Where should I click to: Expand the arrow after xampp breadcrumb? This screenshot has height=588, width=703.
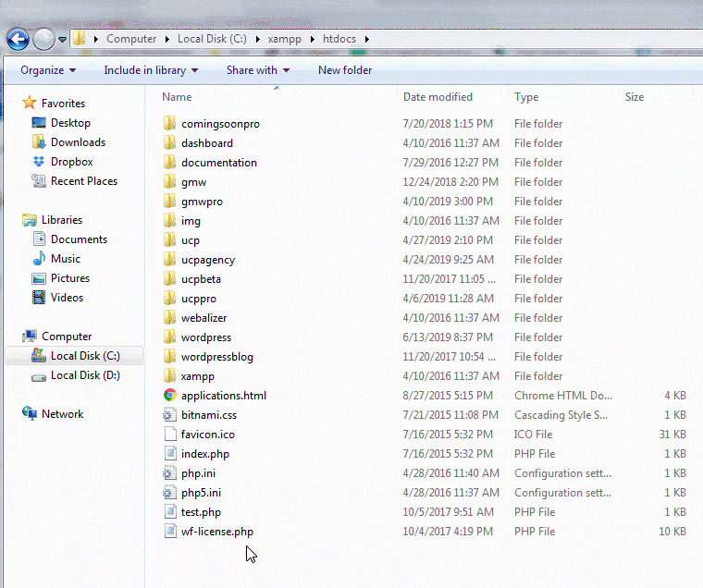pyautogui.click(x=312, y=39)
